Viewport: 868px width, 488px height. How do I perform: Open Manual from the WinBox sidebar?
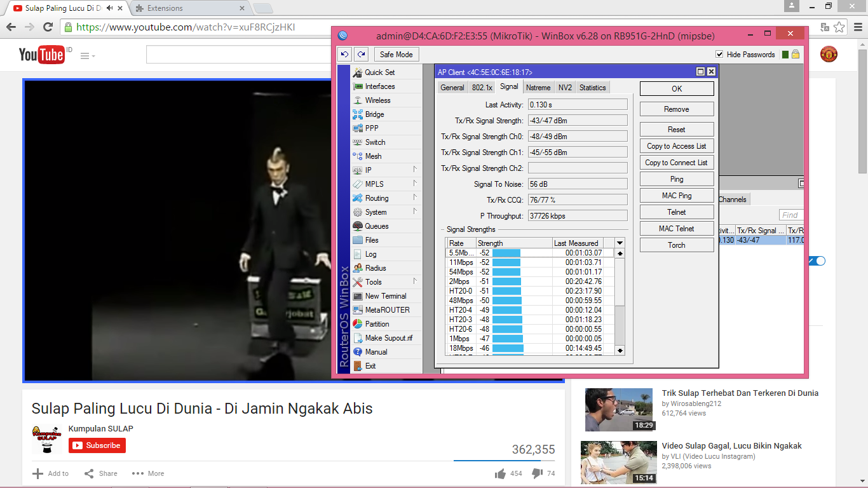click(376, 352)
